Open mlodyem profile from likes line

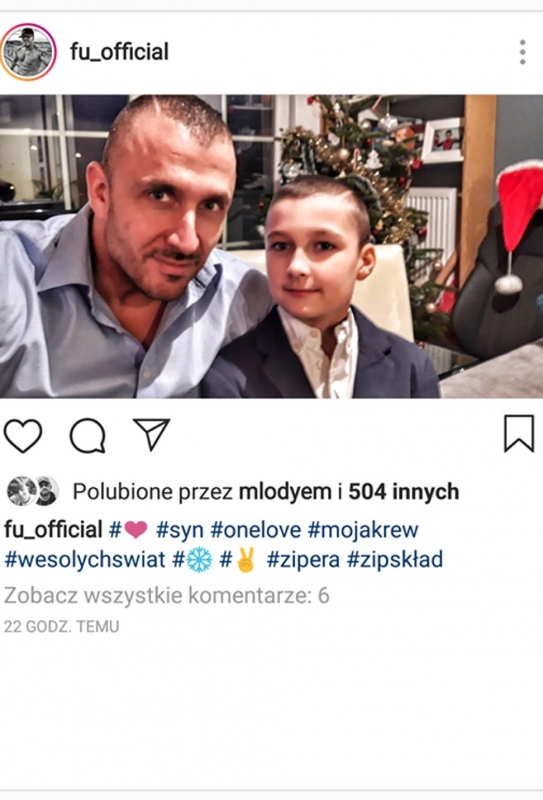(285, 492)
